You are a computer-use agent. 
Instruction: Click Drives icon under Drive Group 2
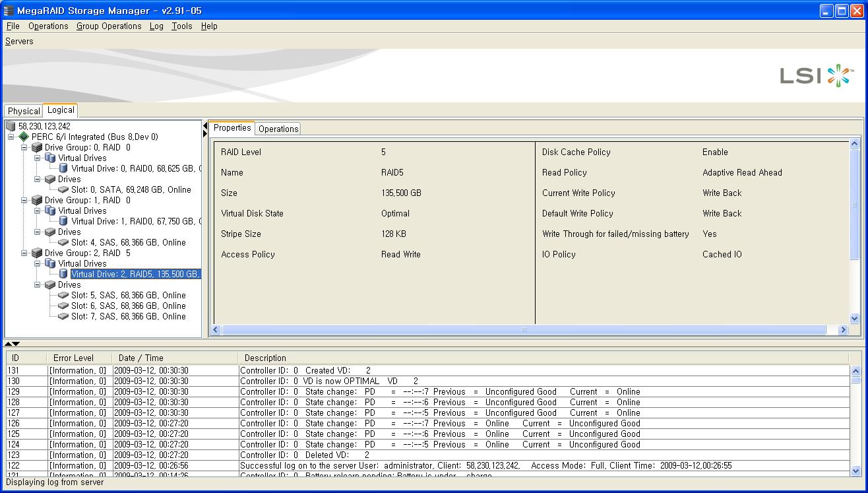coord(50,284)
